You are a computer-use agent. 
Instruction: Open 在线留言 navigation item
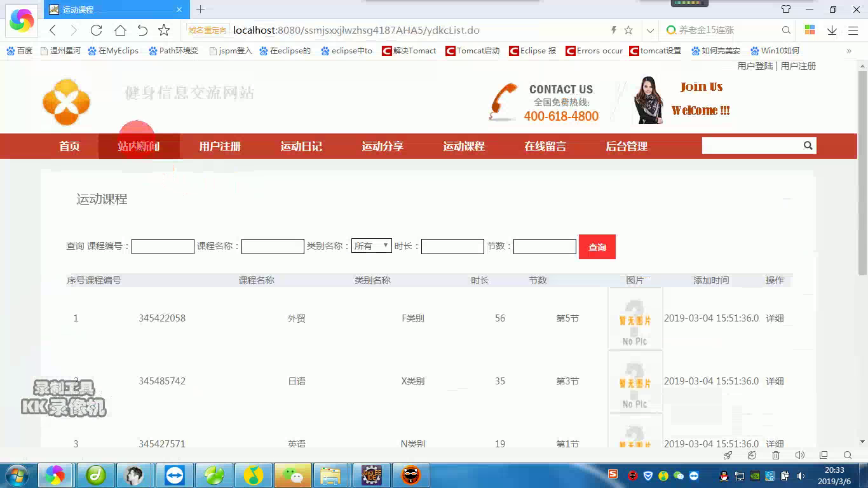point(545,146)
